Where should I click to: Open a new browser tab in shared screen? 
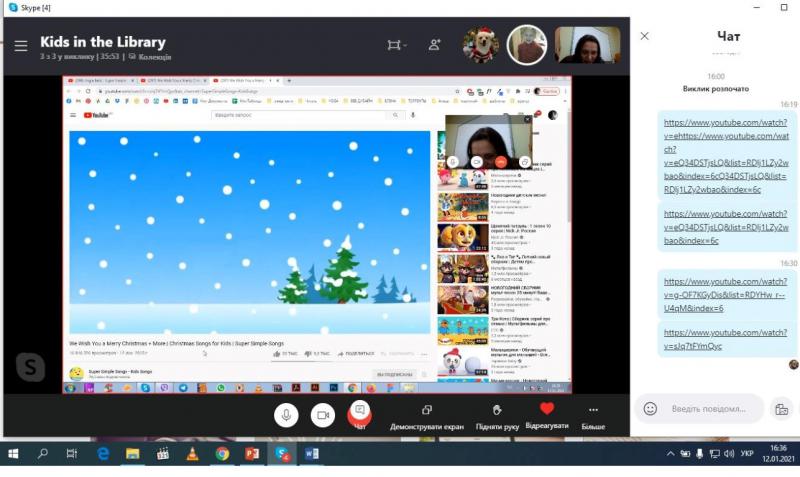pos(289,81)
